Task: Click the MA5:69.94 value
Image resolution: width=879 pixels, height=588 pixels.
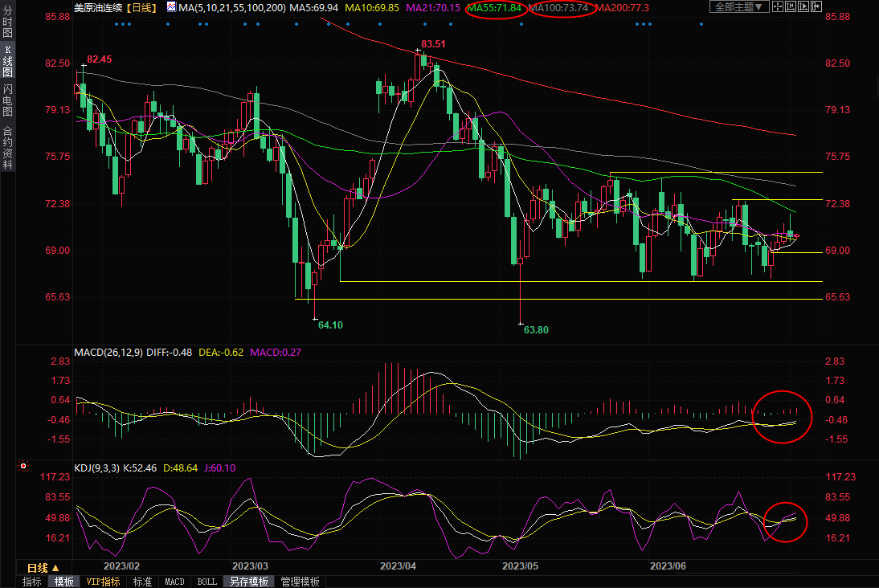Action: (x=313, y=8)
